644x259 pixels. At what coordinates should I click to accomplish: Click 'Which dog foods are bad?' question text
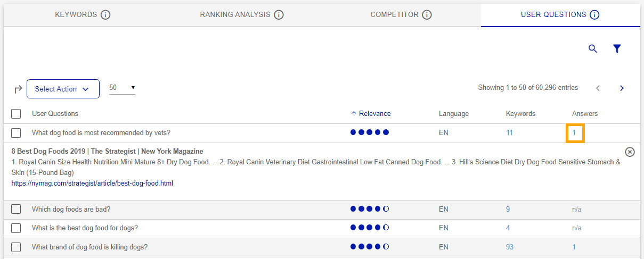pos(71,210)
